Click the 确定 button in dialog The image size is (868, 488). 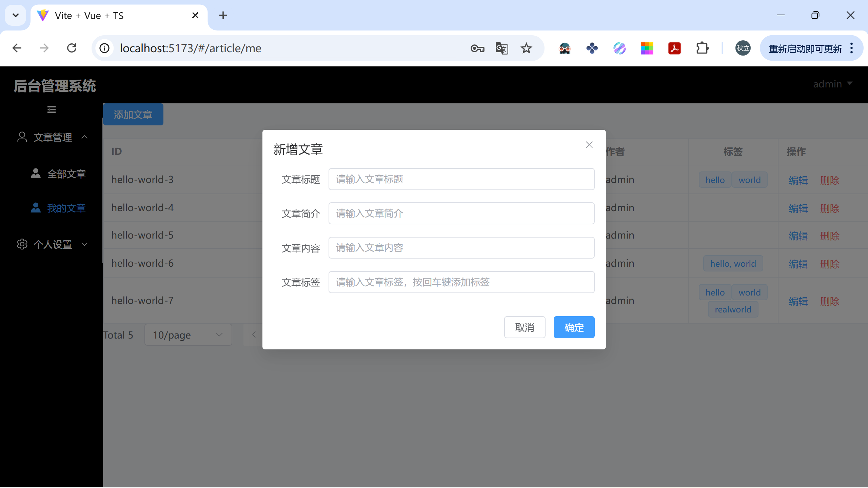pyautogui.click(x=574, y=327)
